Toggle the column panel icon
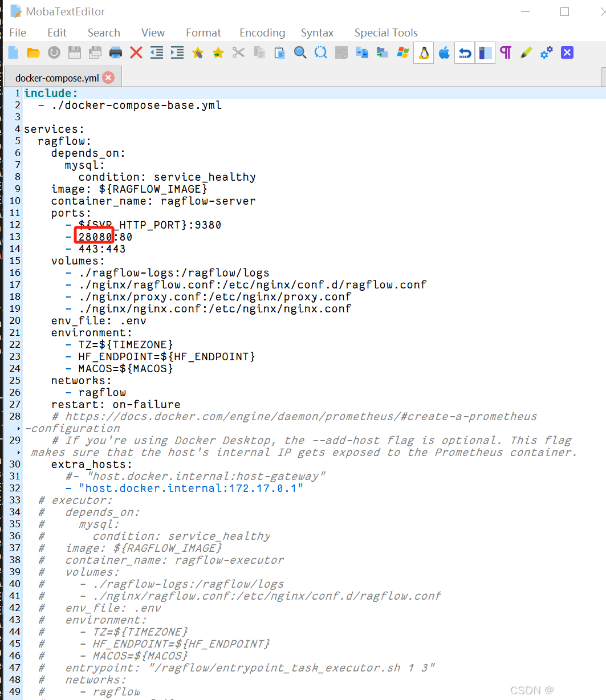The image size is (606, 700). tap(485, 53)
